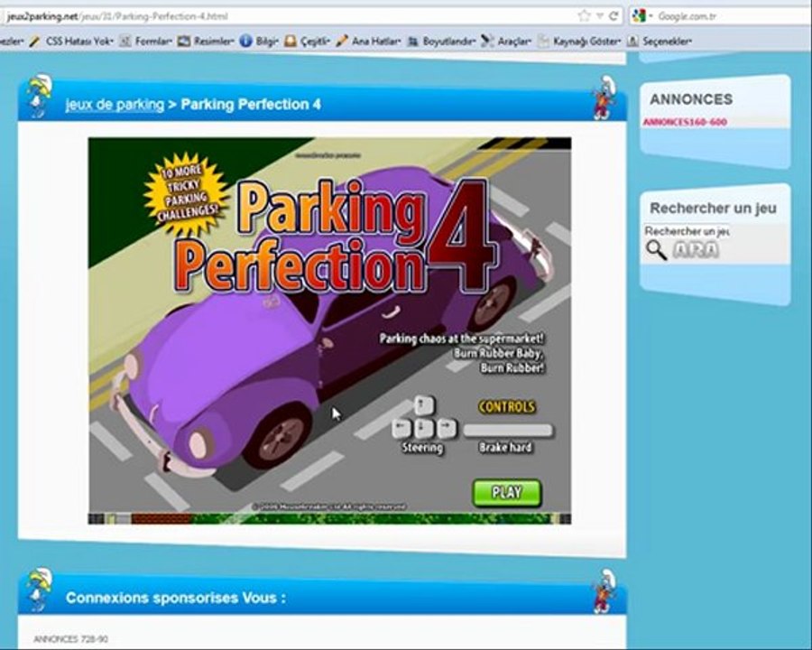Click the green PLAY button

pyautogui.click(x=507, y=492)
